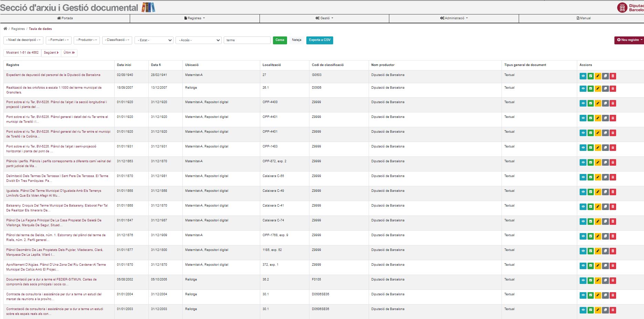The width and height of the screenshot is (644, 319).
Task: Open the Gestió menu
Action: (x=324, y=18)
